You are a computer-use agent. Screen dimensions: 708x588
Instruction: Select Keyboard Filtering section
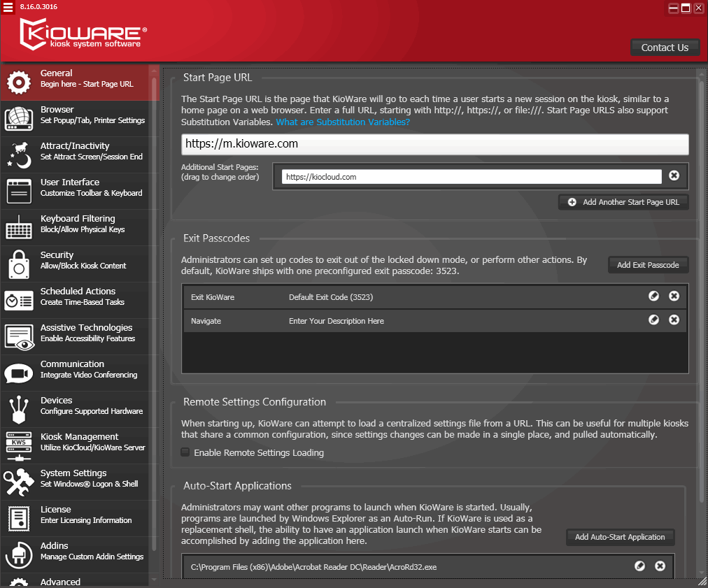[75, 227]
